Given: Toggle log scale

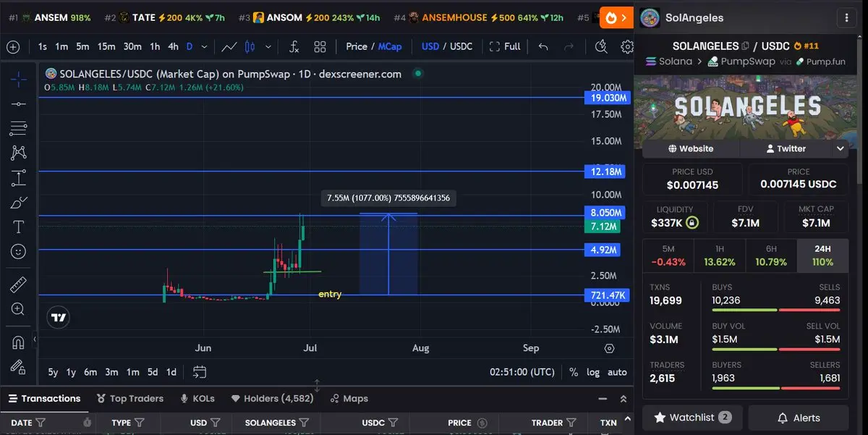Looking at the screenshot, I should (593, 372).
